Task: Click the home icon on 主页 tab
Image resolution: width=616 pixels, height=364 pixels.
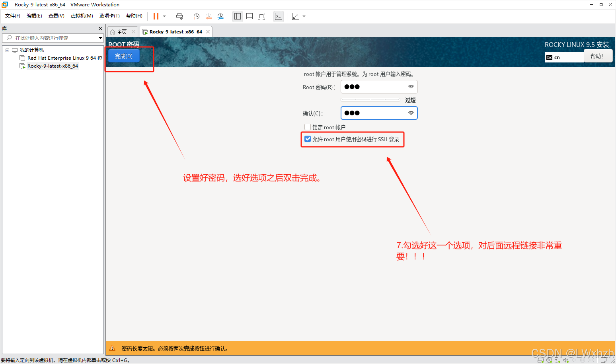Action: click(x=113, y=32)
